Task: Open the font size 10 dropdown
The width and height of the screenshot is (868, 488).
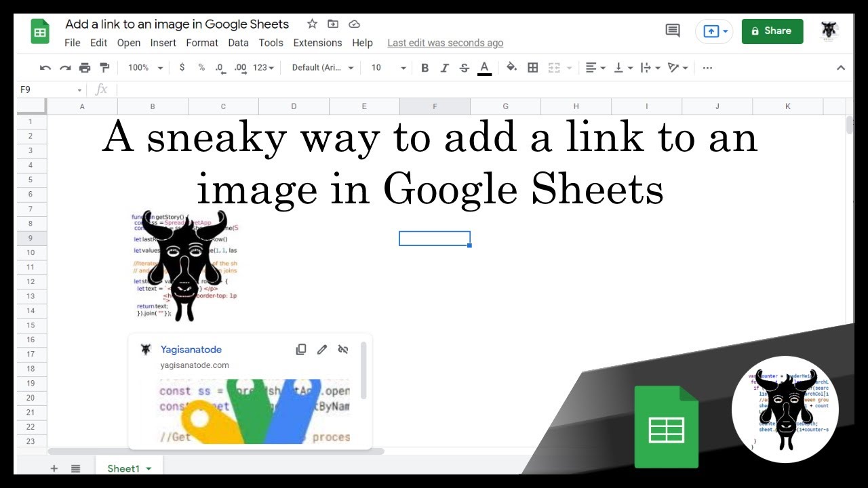Action: [389, 68]
